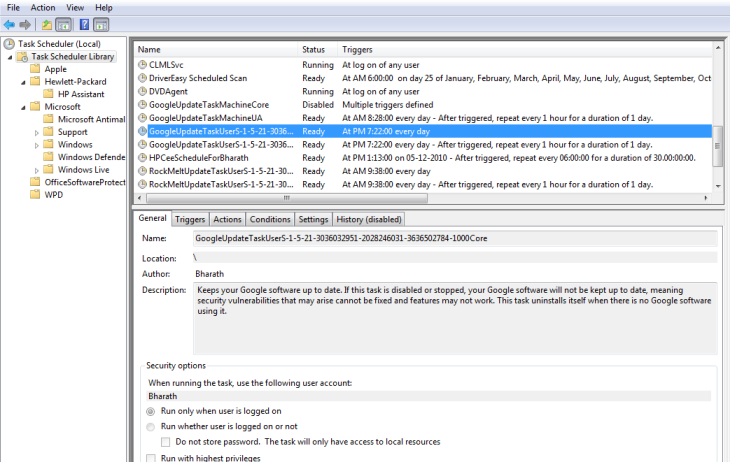Expand the Windows Live folder node
Screen dimensions: 730x462
(x=36, y=170)
